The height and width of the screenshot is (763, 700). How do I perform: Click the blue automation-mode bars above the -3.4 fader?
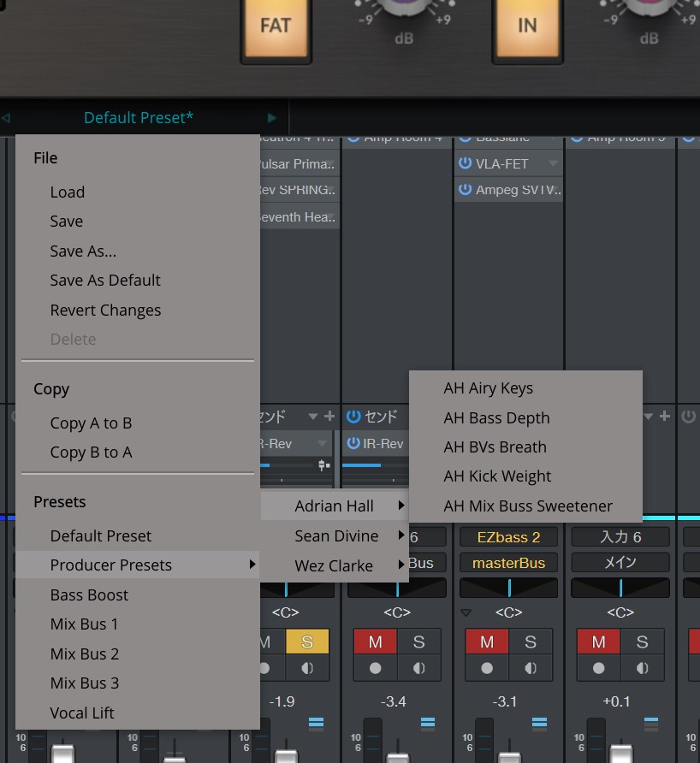tap(428, 723)
